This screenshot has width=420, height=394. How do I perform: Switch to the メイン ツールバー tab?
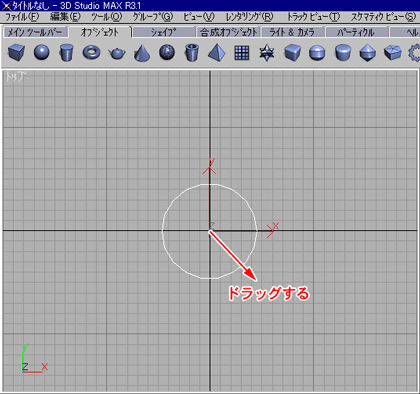(35, 32)
